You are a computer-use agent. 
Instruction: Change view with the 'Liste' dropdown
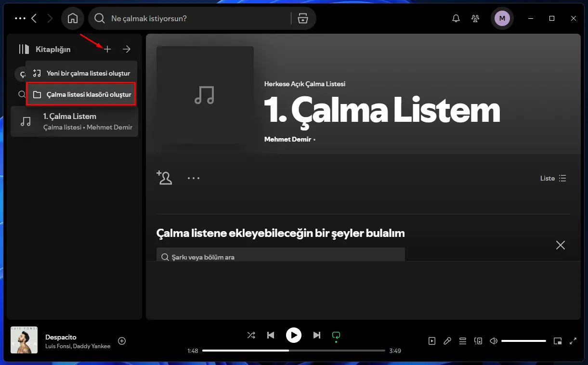point(553,178)
